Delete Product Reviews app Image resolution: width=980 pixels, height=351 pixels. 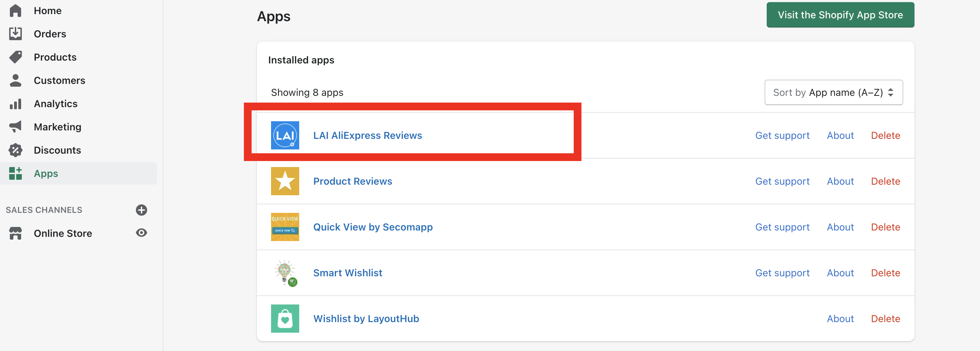click(885, 181)
